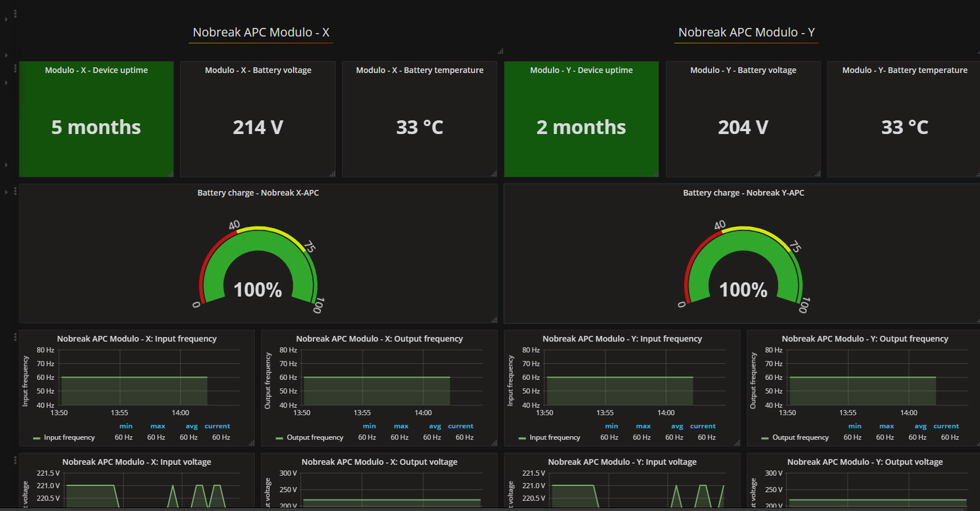Click the 204 V battery voltage value

pyautogui.click(x=743, y=127)
